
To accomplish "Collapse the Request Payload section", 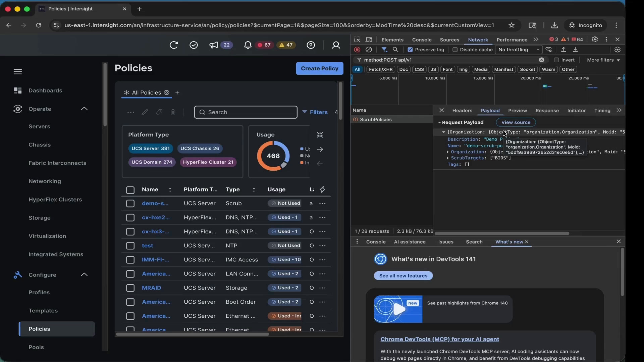I will point(439,122).
